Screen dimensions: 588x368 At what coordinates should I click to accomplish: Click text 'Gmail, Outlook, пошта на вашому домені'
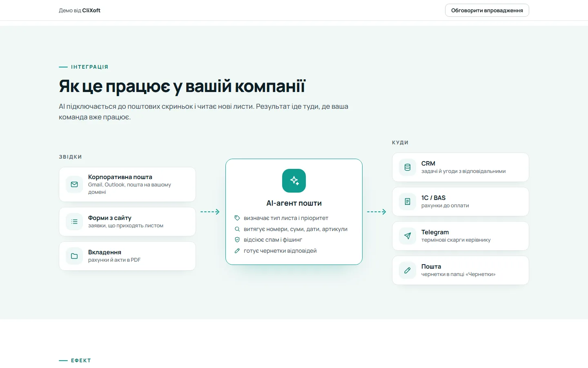[x=129, y=188]
